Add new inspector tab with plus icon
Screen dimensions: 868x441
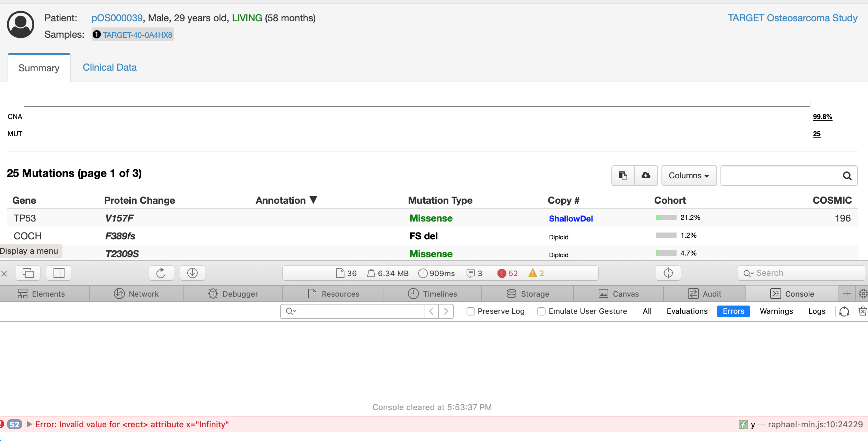[847, 294]
